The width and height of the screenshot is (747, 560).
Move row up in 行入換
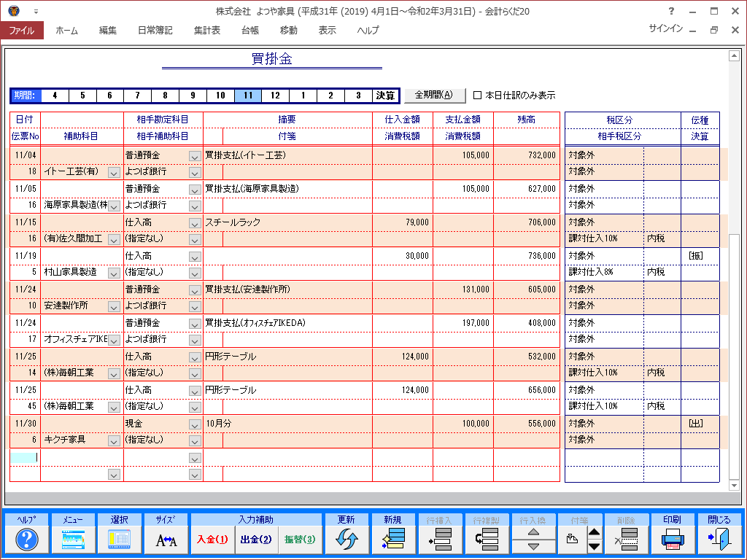pyautogui.click(x=533, y=532)
